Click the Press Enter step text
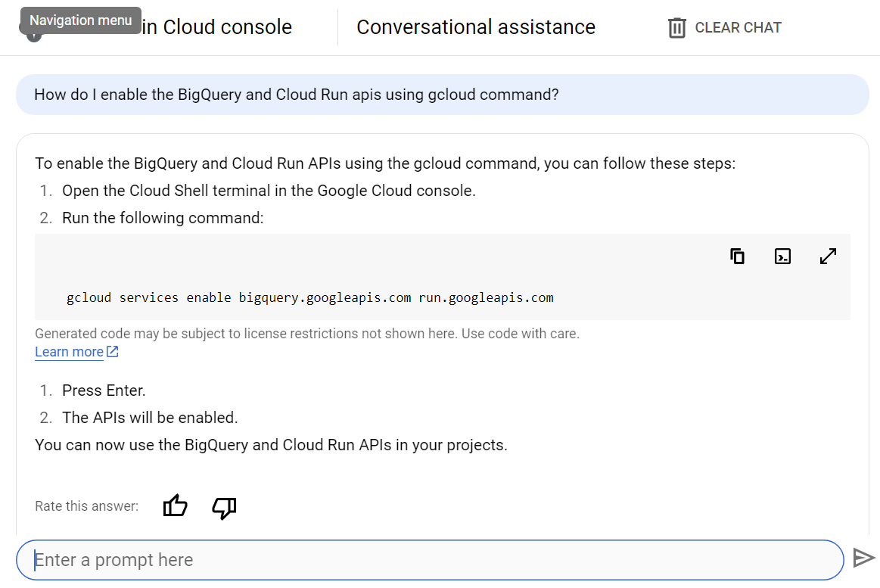This screenshot has width=880, height=588. click(104, 390)
